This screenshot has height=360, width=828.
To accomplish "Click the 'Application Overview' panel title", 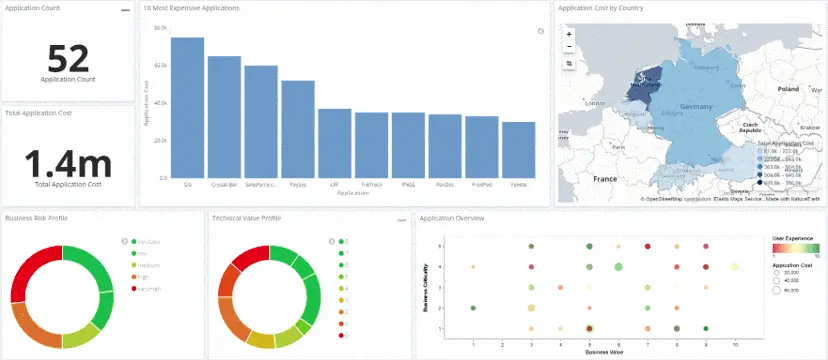I will (452, 218).
